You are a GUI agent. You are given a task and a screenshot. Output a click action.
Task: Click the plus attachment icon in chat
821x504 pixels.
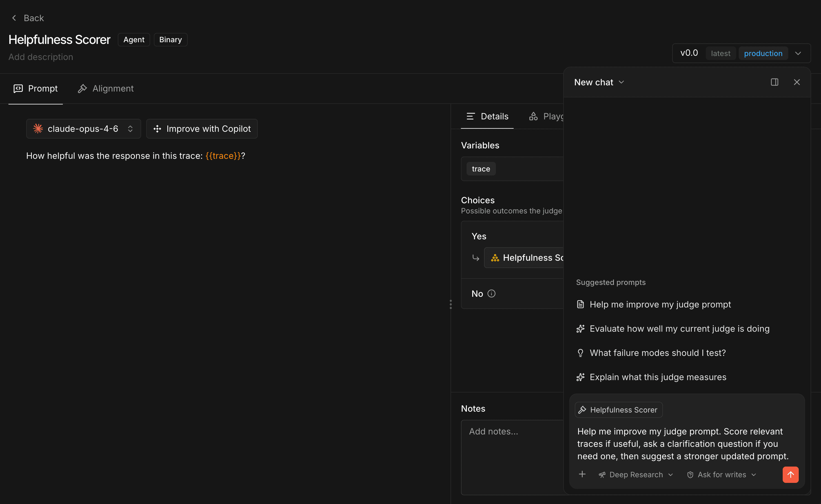pyautogui.click(x=582, y=474)
